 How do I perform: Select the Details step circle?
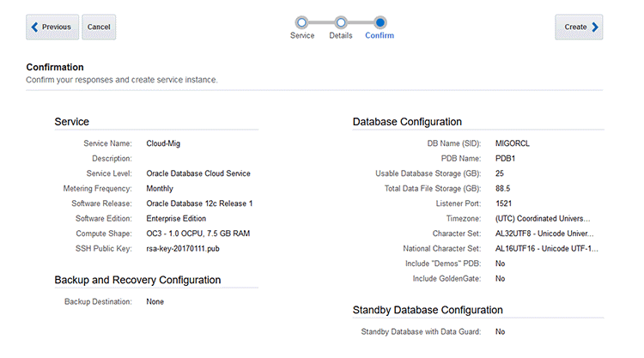pos(341,21)
